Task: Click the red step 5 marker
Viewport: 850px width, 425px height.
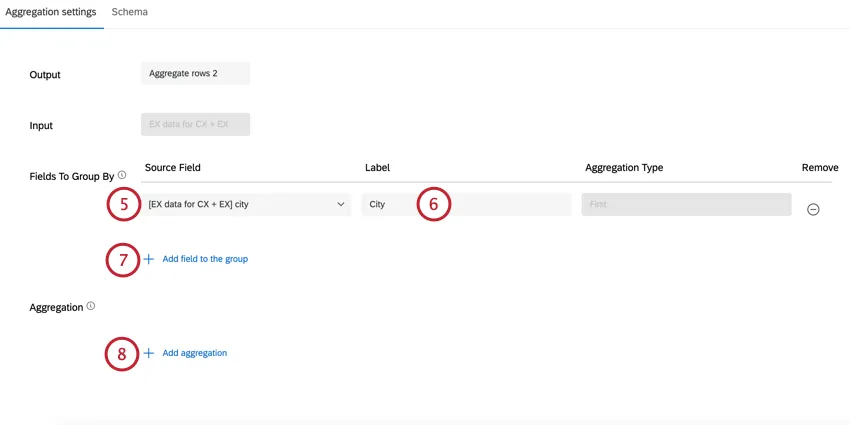Action: coord(123,204)
